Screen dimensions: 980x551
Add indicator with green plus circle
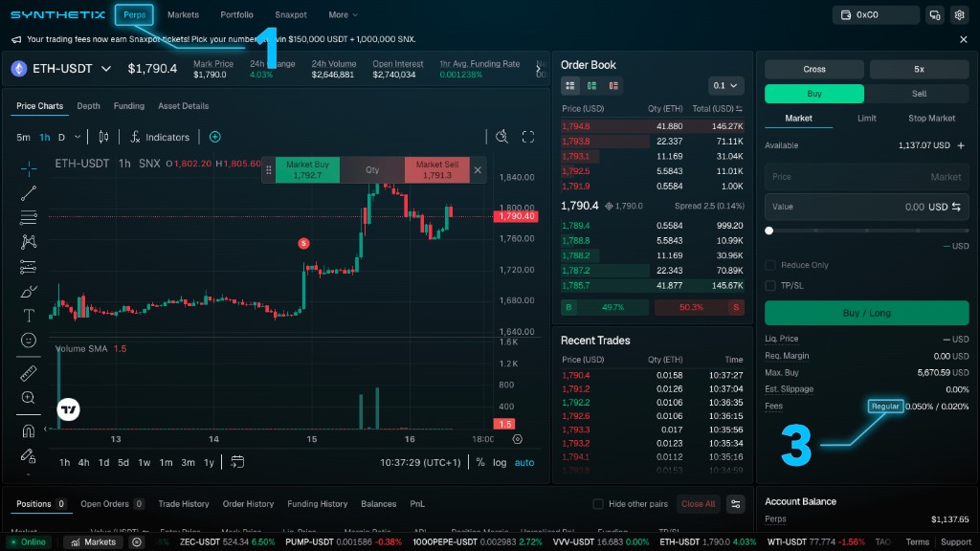tap(215, 137)
